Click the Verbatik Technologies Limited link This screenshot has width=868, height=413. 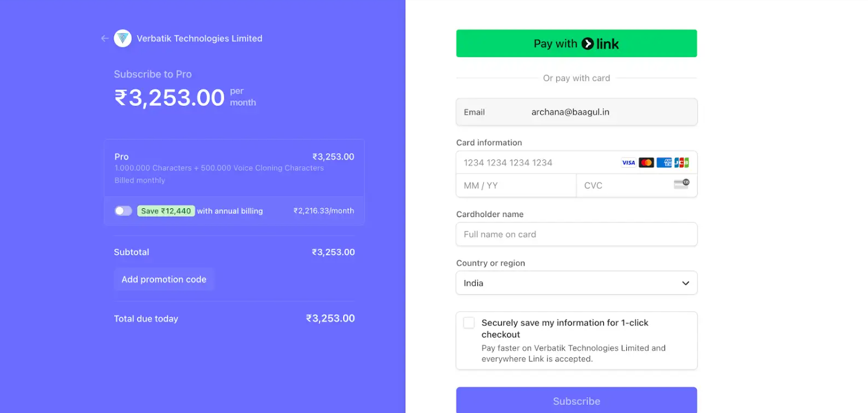199,38
